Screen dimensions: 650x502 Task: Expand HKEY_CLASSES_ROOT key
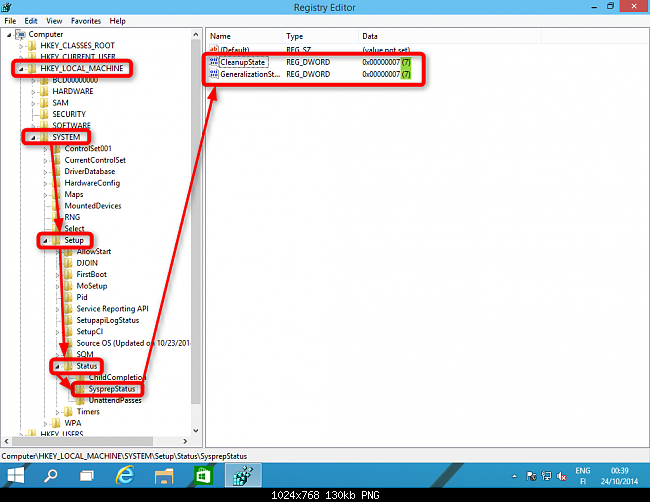[21, 46]
